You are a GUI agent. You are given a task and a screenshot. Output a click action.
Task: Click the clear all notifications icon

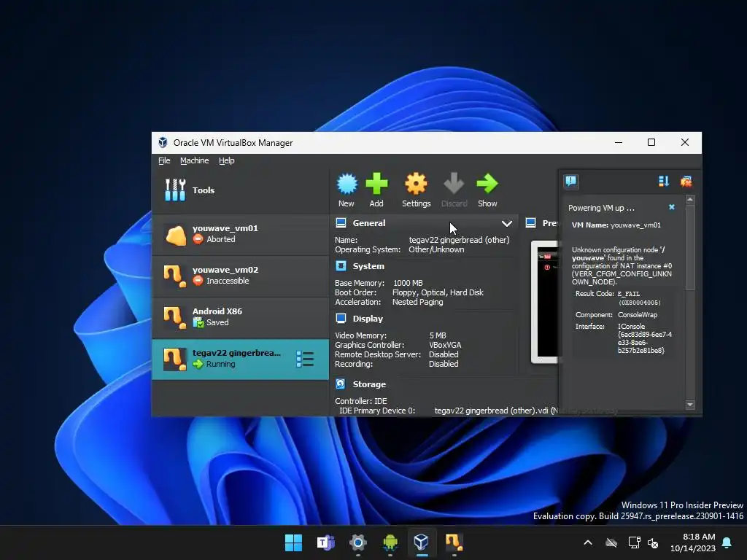[686, 182]
